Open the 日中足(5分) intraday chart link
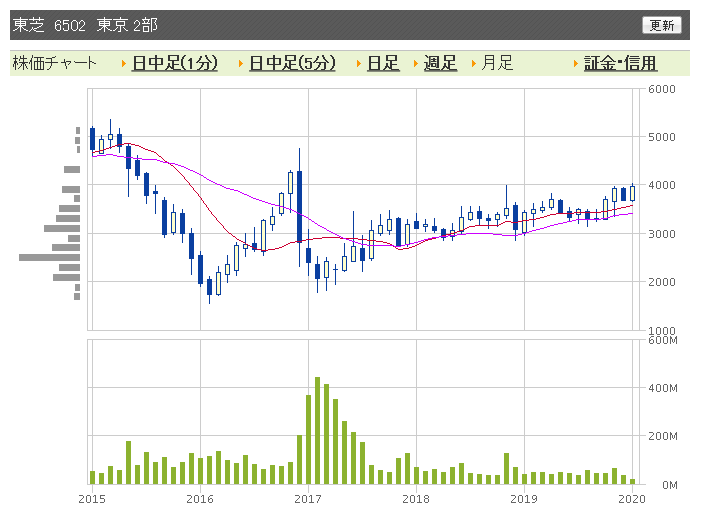Screen dimensions: 701x521 (292, 63)
